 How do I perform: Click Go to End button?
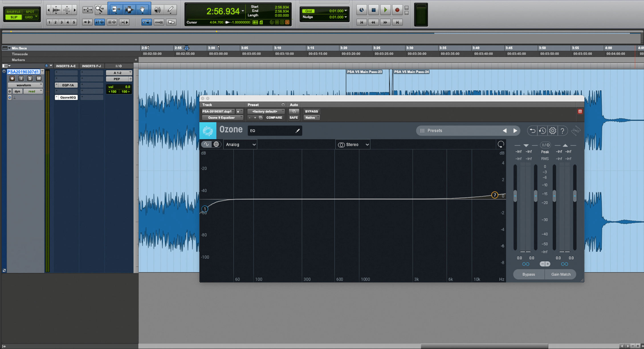pyautogui.click(x=397, y=22)
